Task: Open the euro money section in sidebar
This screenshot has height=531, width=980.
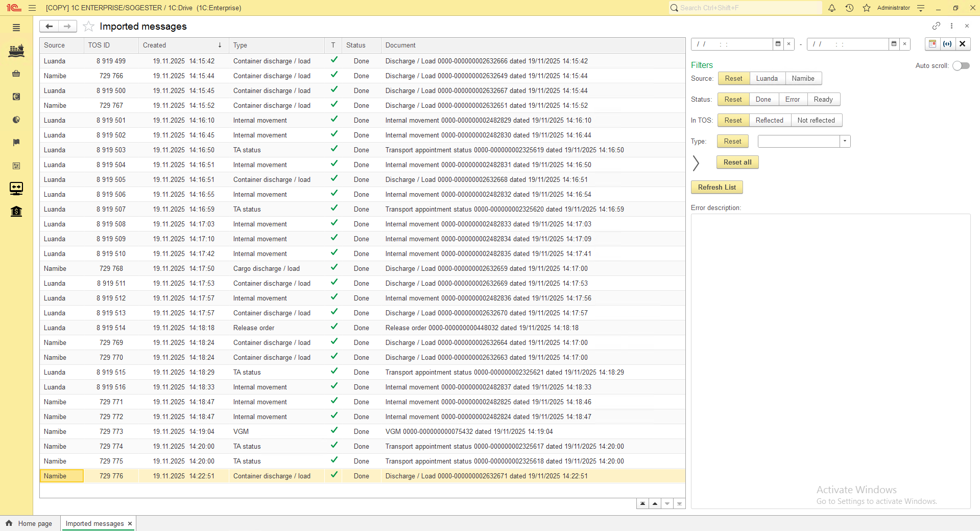Action: [x=16, y=97]
